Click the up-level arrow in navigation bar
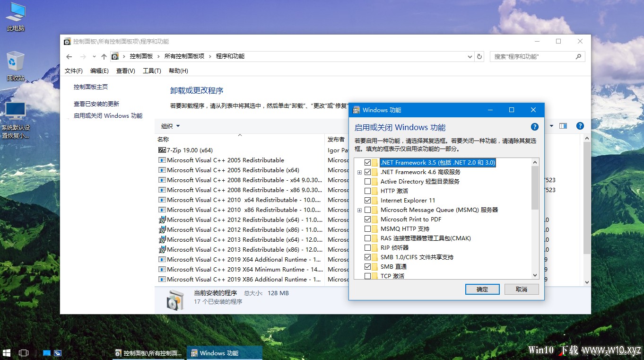644x360 pixels. coord(104,56)
